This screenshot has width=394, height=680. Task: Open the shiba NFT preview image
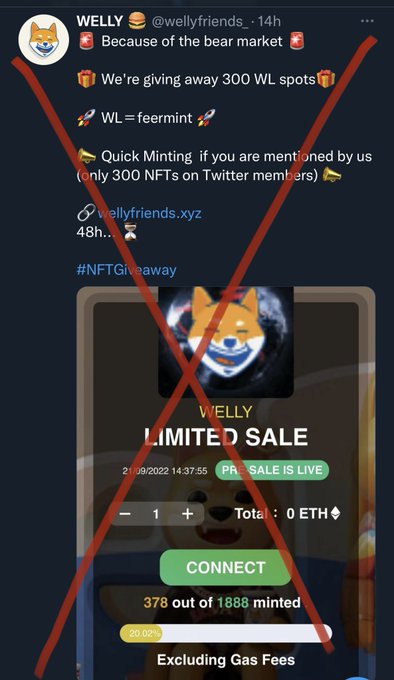pos(226,342)
